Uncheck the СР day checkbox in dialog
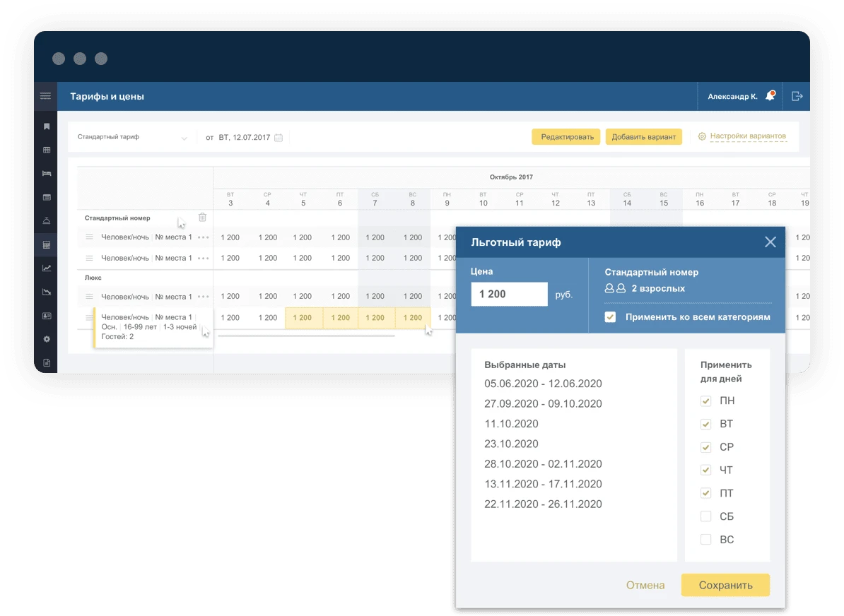The height and width of the screenshot is (616, 844). click(x=705, y=447)
